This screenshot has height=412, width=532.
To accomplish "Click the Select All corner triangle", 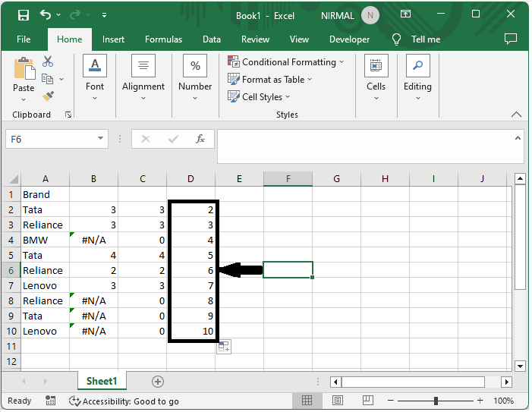I will [x=14, y=179].
